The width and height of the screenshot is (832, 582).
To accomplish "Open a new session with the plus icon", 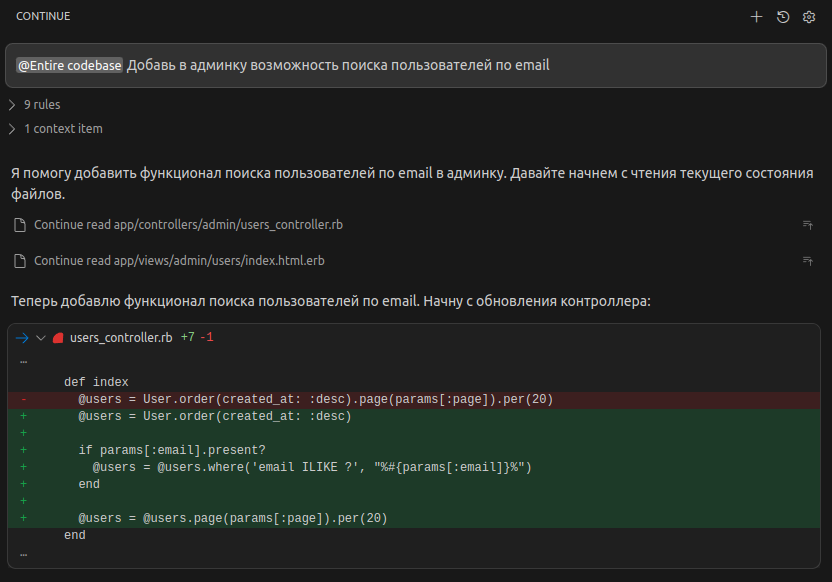I will pos(757,16).
